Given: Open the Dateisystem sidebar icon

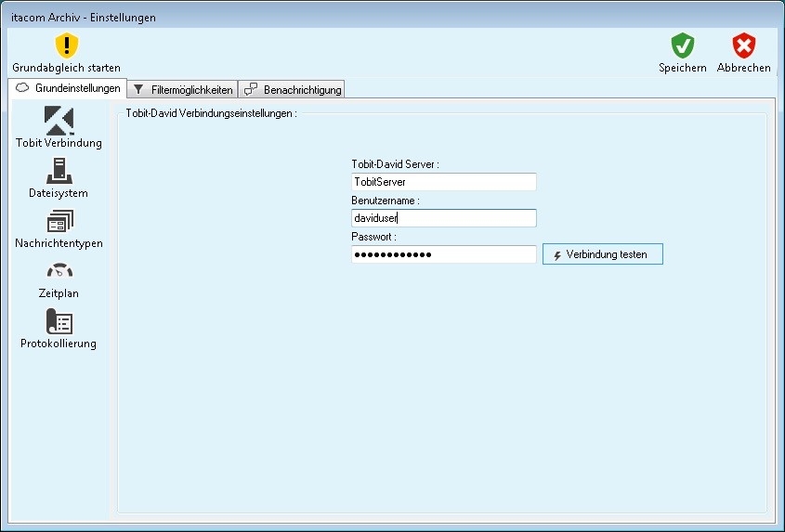Looking at the screenshot, I should 59,171.
